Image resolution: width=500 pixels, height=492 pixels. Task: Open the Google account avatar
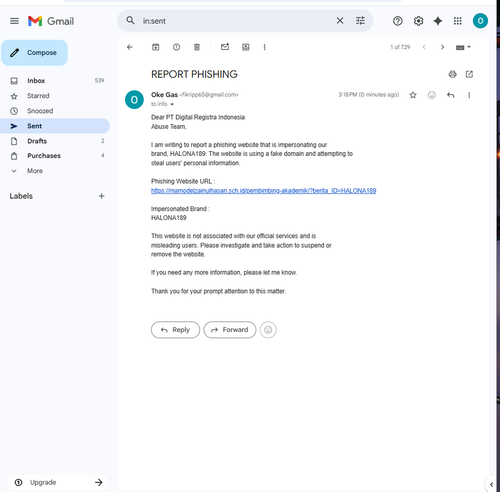tap(480, 21)
